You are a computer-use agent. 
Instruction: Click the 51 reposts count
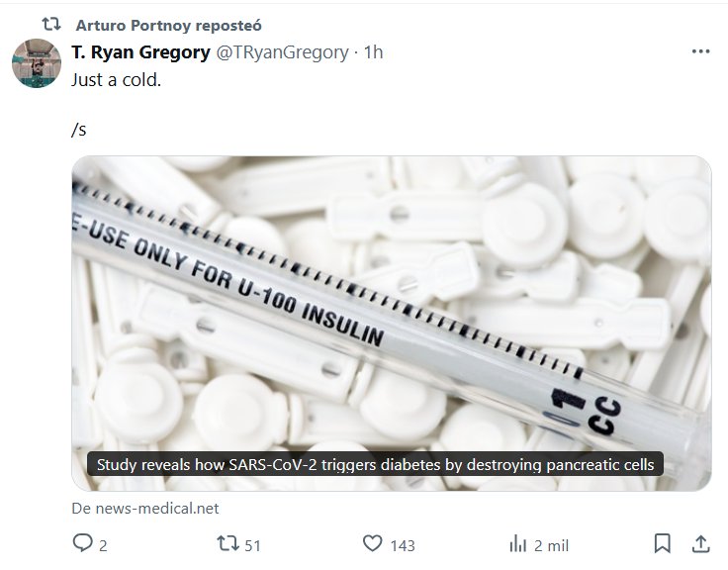pos(252,545)
